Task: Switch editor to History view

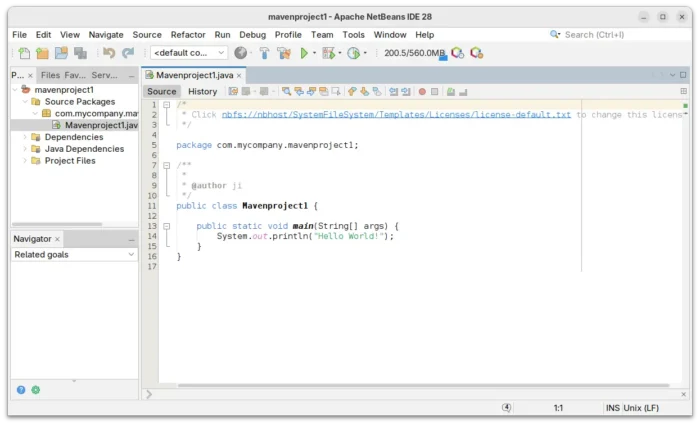Action: [202, 91]
